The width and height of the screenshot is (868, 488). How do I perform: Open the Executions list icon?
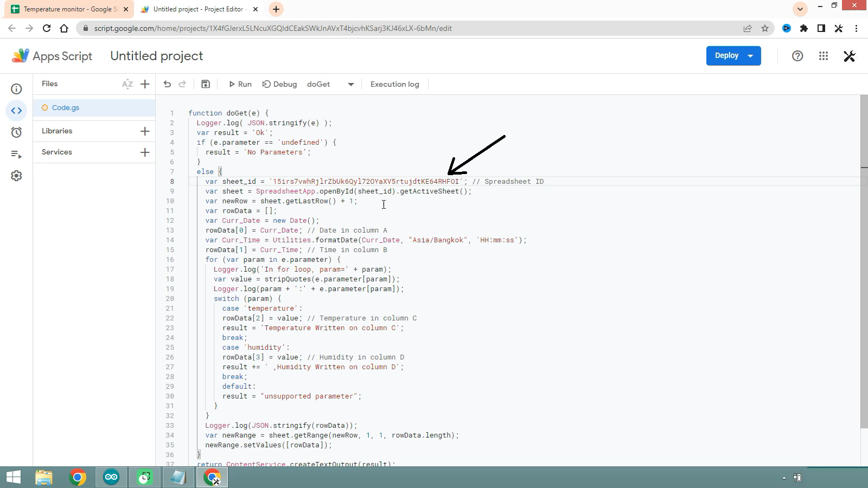pyautogui.click(x=16, y=155)
